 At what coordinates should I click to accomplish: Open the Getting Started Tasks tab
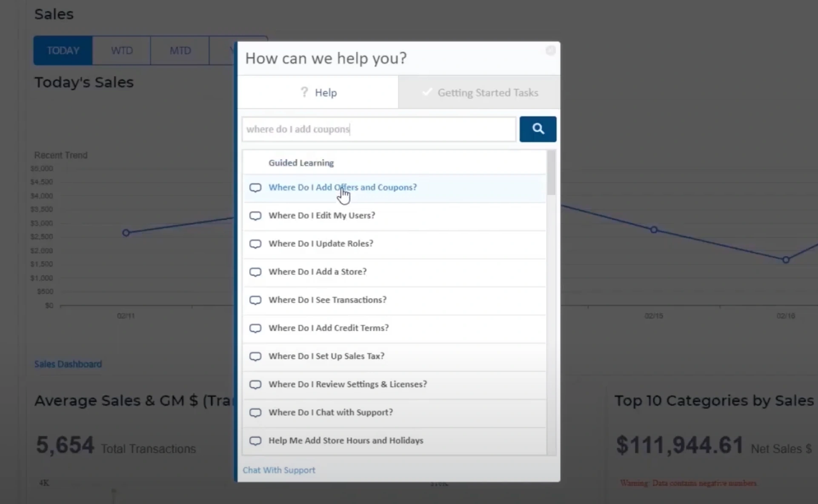pos(479,92)
